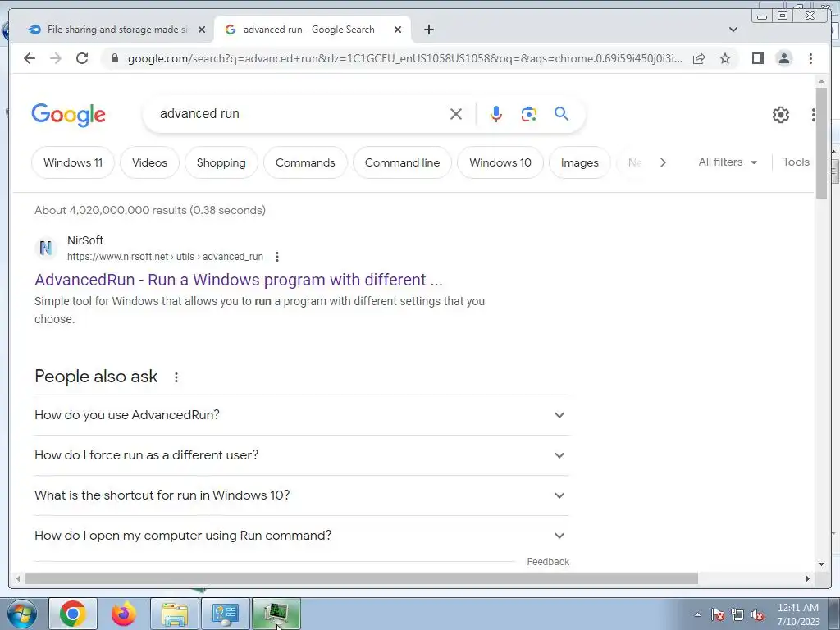Image resolution: width=840 pixels, height=630 pixels.
Task: Open the All filters dropdown
Action: (x=728, y=162)
